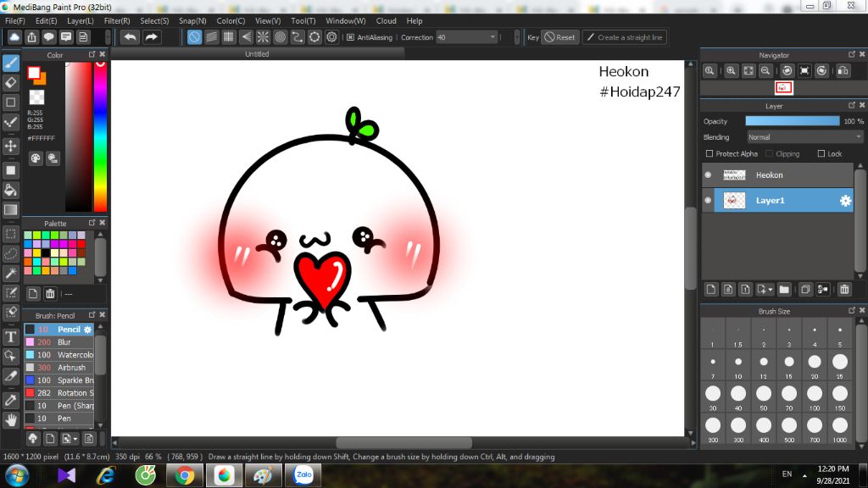Image resolution: width=868 pixels, height=488 pixels.
Task: Click the Navigator thumbnail preview
Action: click(x=783, y=87)
